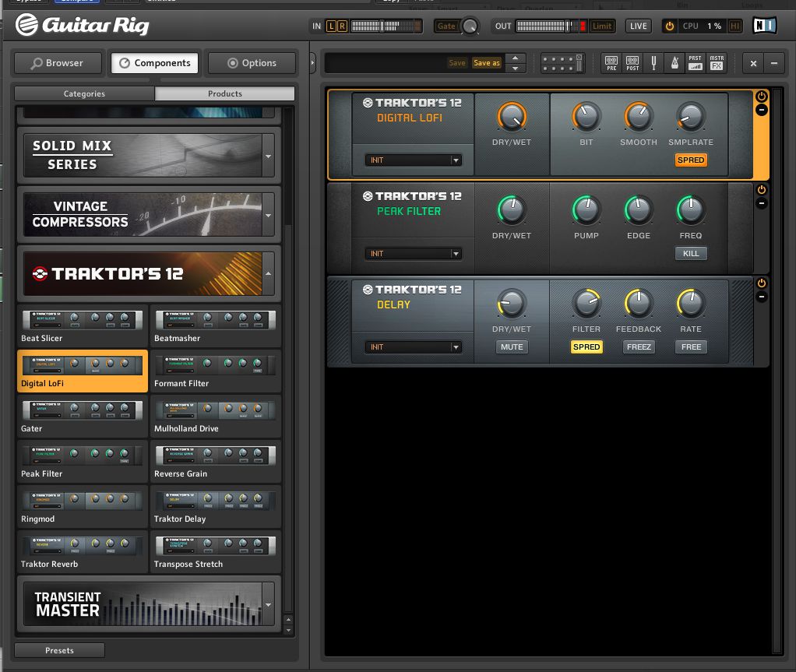Collapse all rack components with minus icon
This screenshot has height=672, width=796.
tap(774, 63)
